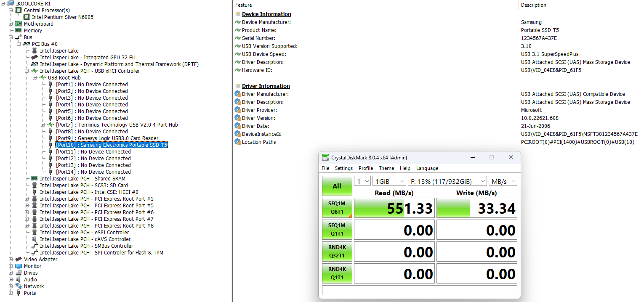Viewport: 644px width, 302px height.
Task: Open the Settings menu in CrystalDiskMark
Action: (x=344, y=168)
